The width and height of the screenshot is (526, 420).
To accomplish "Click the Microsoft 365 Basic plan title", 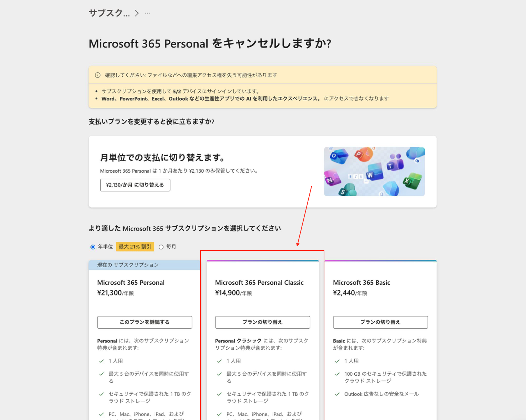I will [x=361, y=283].
